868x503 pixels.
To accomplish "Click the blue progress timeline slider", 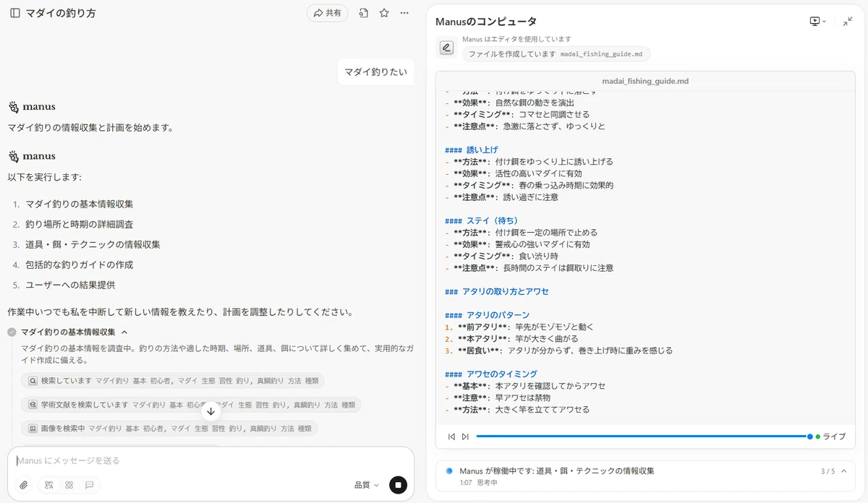I will [x=643, y=437].
